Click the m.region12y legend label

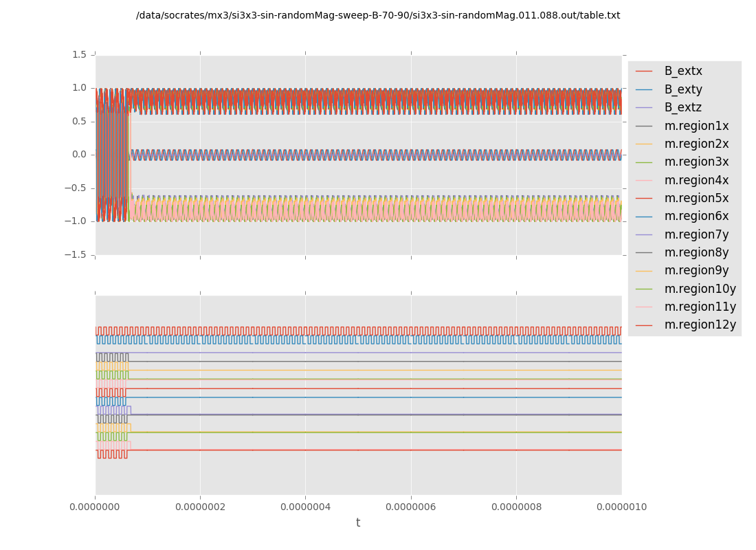pyautogui.click(x=700, y=324)
